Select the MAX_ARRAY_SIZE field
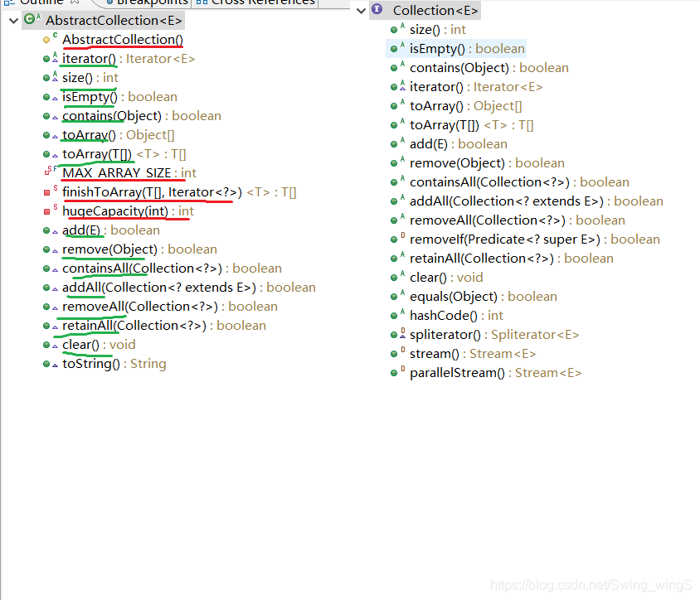 click(x=129, y=173)
